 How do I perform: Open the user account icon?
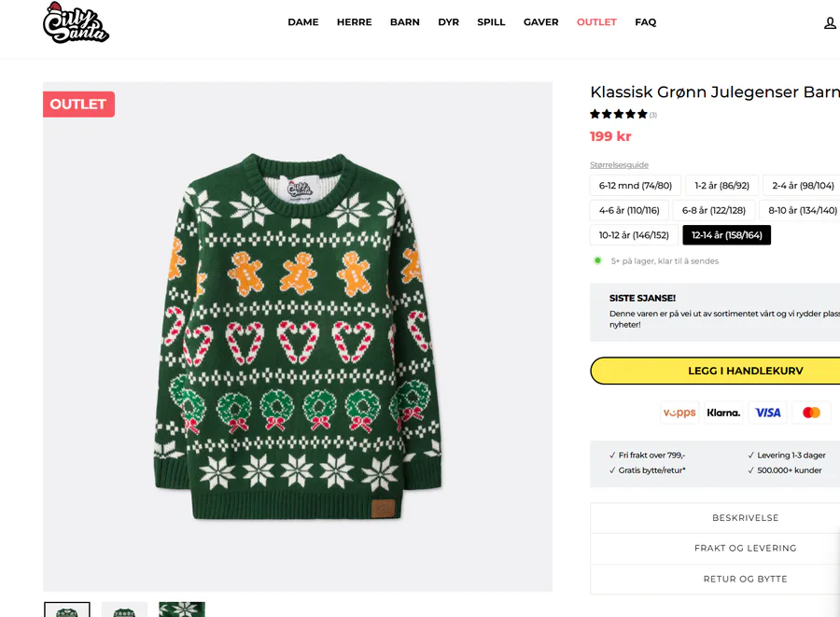tap(830, 23)
